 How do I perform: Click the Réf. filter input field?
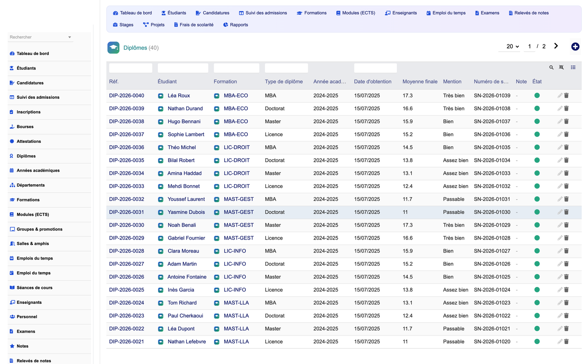click(x=131, y=68)
